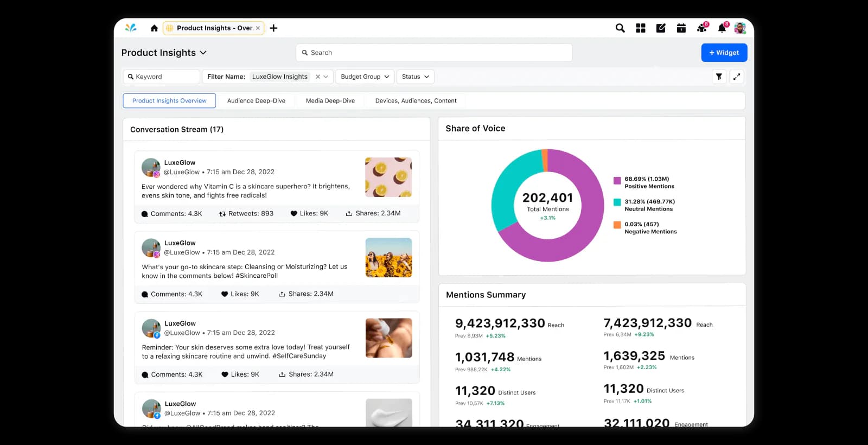The image size is (868, 445).
Task: Expand the Filter Name dropdown arrow
Action: (x=326, y=77)
